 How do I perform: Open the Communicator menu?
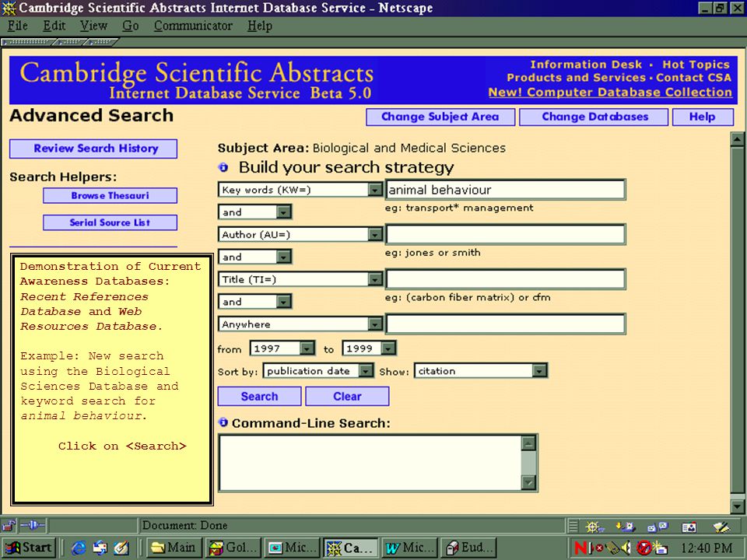(193, 26)
